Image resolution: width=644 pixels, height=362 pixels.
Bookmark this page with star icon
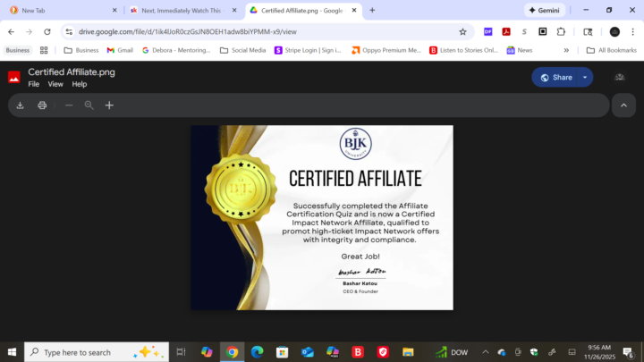pos(462,31)
